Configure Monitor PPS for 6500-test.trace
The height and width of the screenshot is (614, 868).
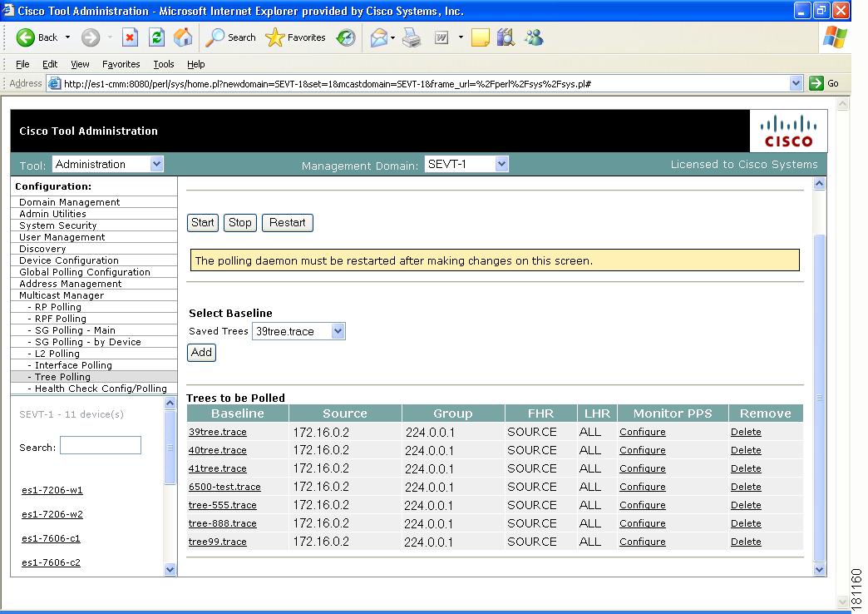[x=642, y=487]
